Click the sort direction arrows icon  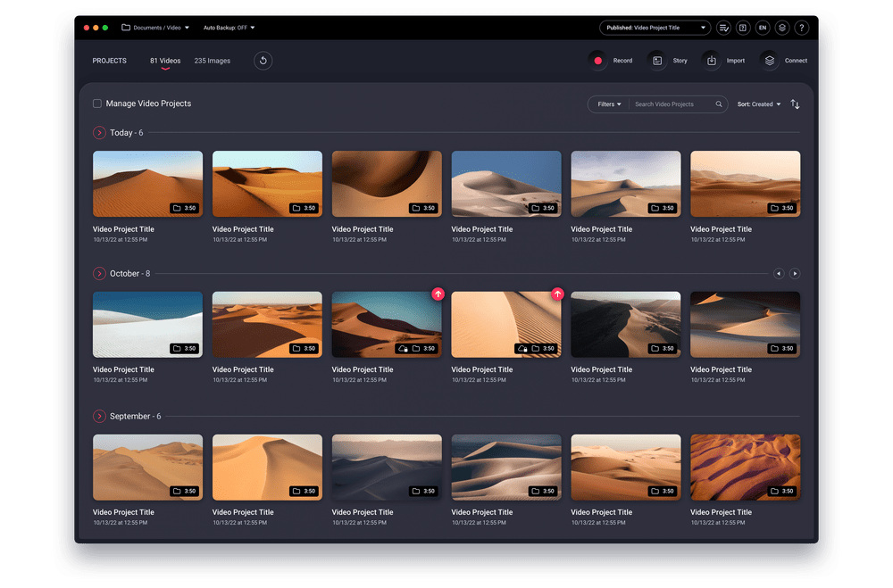click(x=795, y=104)
